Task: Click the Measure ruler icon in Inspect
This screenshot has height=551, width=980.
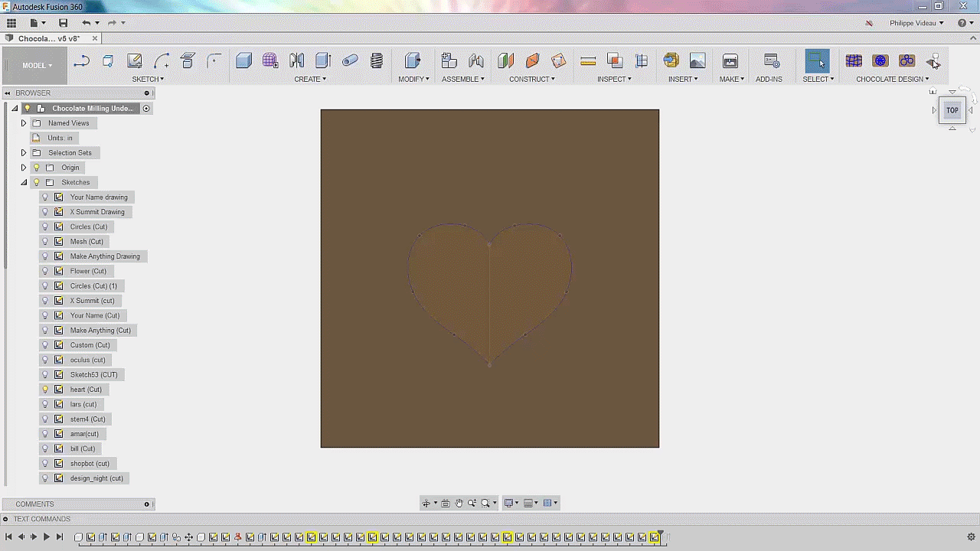Action: 588,61
